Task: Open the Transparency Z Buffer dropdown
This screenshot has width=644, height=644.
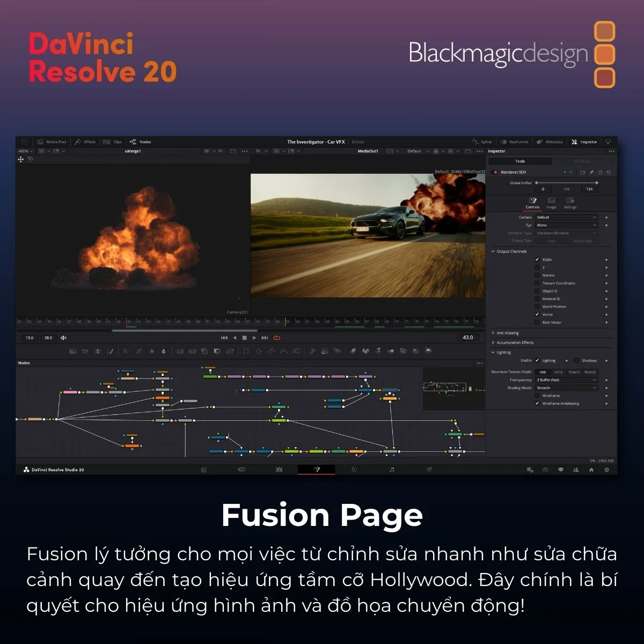Action: (x=566, y=380)
